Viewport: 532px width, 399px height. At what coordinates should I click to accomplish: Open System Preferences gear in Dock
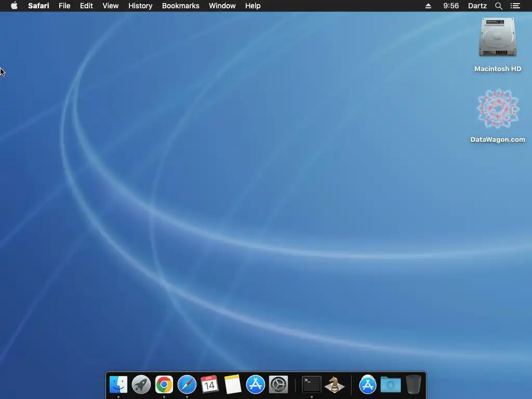tap(278, 384)
